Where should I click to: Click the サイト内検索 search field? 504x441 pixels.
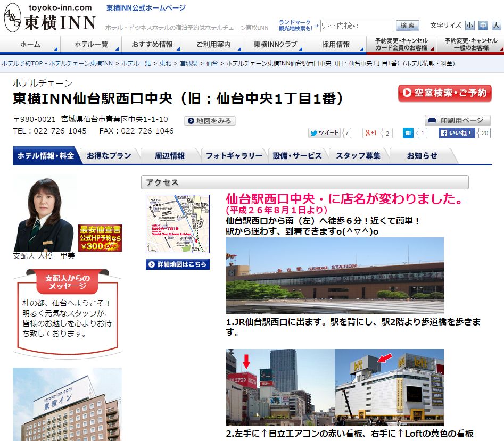(x=357, y=26)
